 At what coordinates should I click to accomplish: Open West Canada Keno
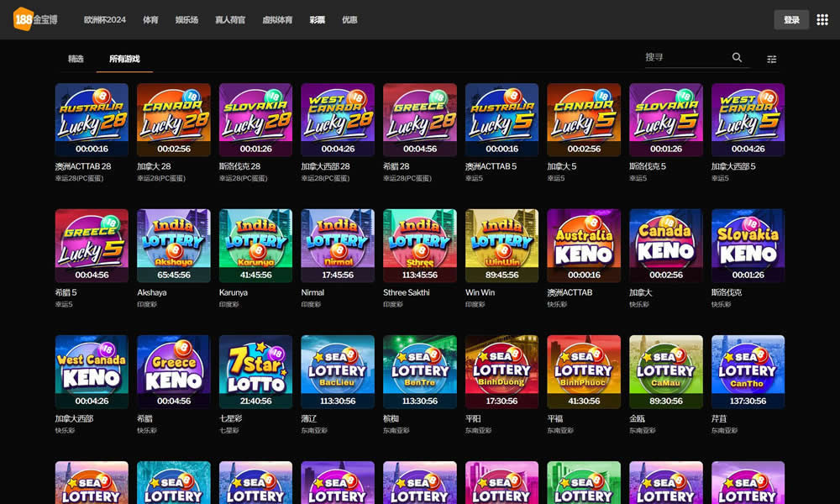92,372
